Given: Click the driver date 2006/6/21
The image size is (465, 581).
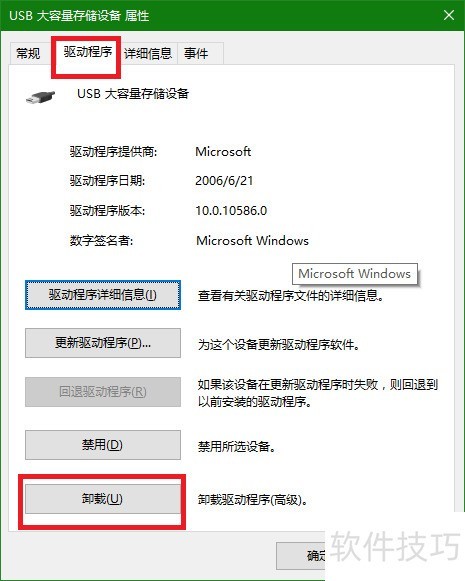Looking at the screenshot, I should coord(224,181).
